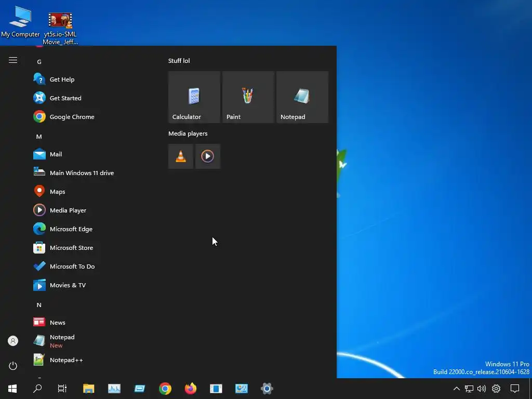This screenshot has width=532, height=399.
Task: Select the yt5s.io-SML Movie video file
Action: coord(60,29)
